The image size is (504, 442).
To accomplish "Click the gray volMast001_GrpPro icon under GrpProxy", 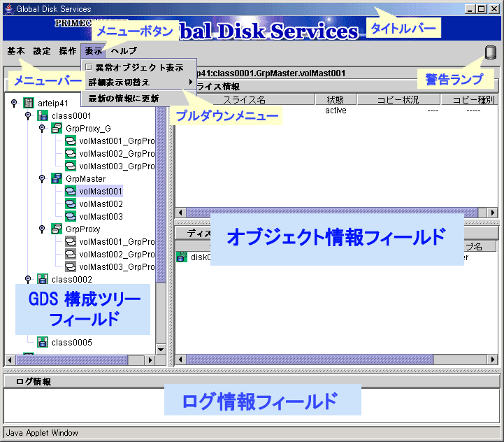I will click(x=71, y=241).
